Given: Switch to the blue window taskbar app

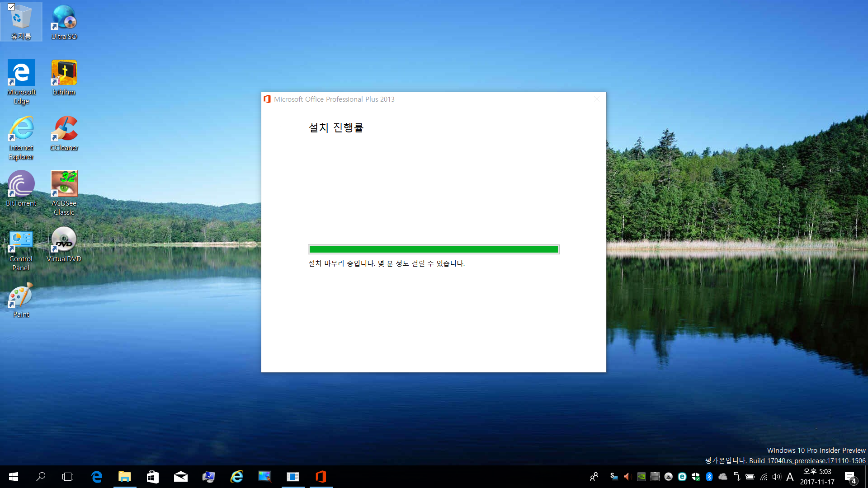Looking at the screenshot, I should click(293, 477).
